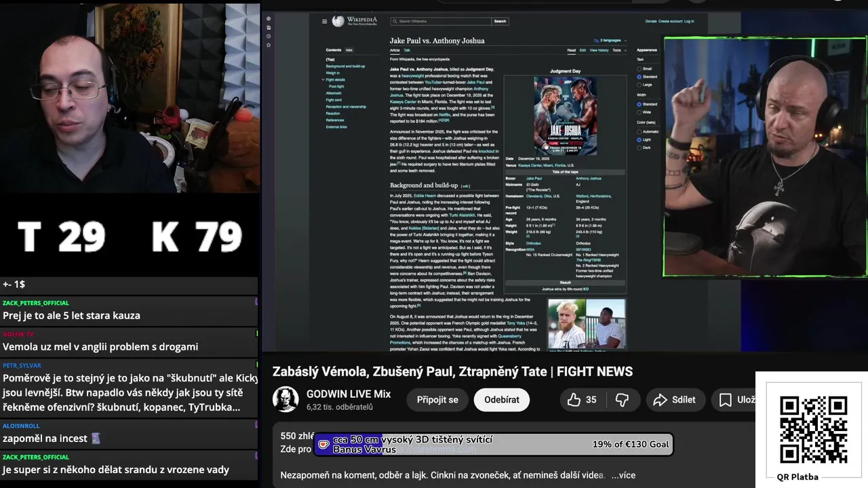The image size is (868, 488).
Task: Click the Wikipedia Search button
Action: pos(500,22)
